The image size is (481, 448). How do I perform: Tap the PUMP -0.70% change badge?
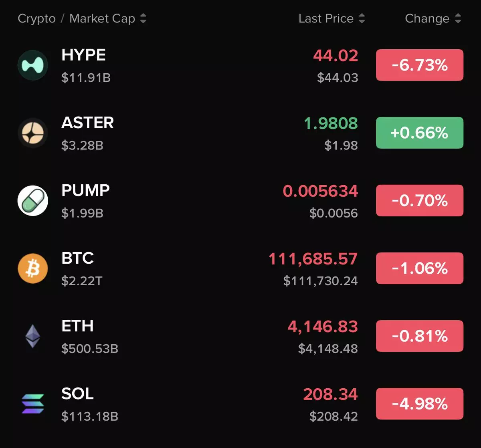click(x=420, y=200)
